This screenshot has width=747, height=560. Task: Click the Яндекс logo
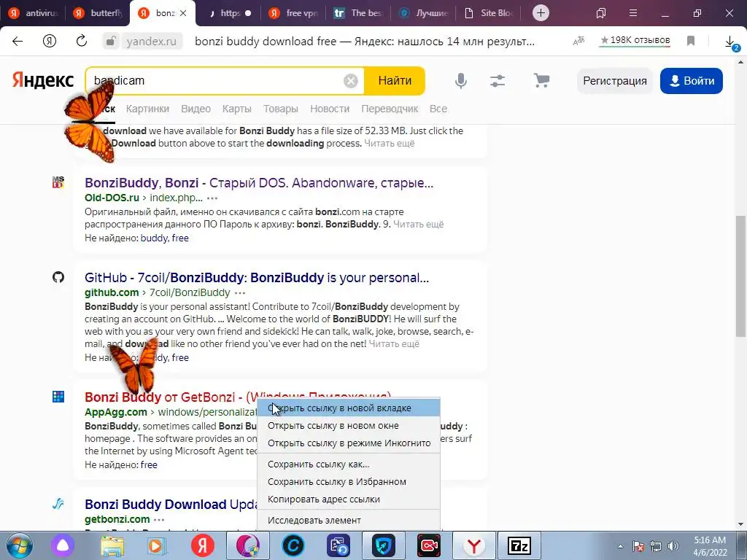tap(43, 80)
